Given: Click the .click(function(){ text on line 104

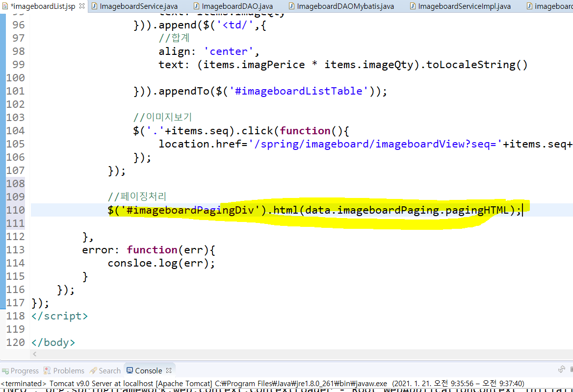Looking at the screenshot, I should click(x=293, y=131).
